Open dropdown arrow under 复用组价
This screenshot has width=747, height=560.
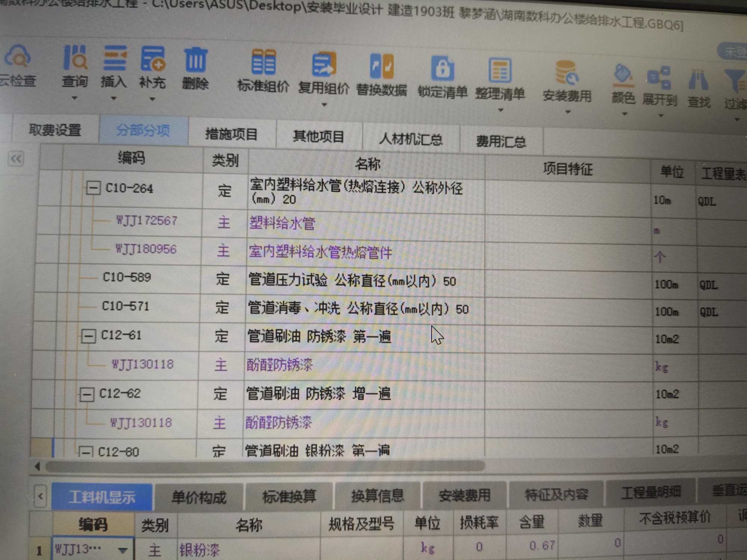tap(324, 105)
